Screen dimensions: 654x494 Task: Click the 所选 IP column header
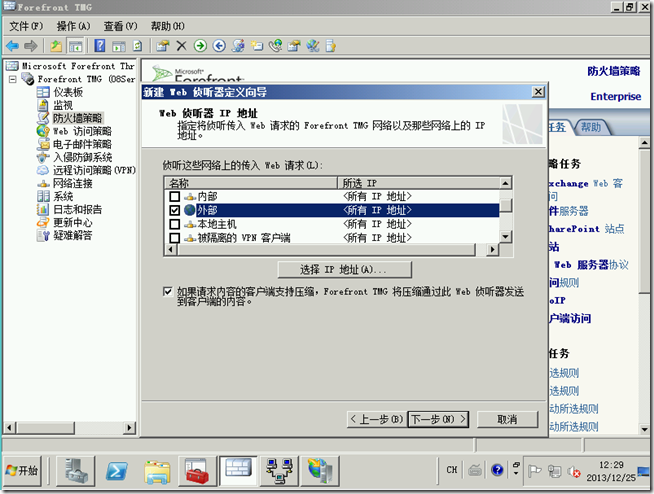pyautogui.click(x=418, y=183)
